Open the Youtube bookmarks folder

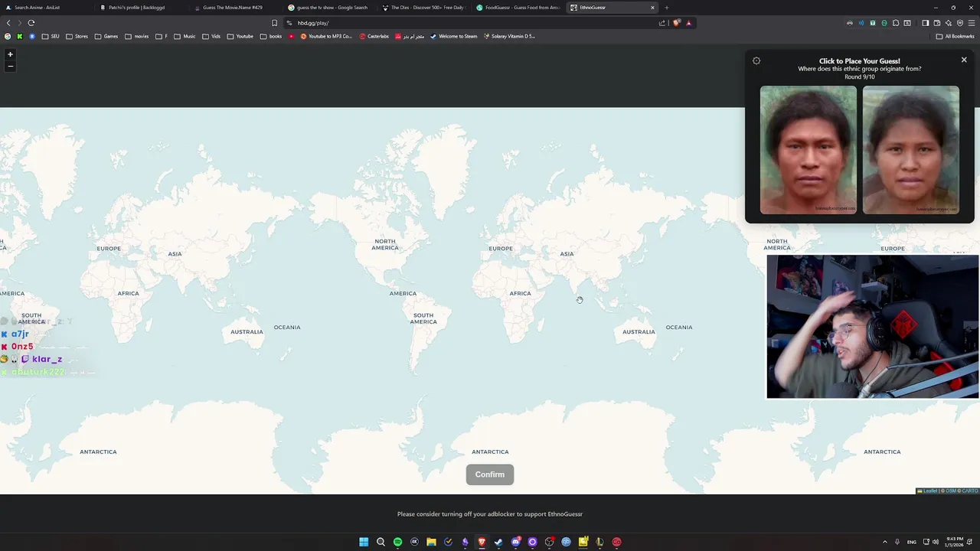pos(240,36)
